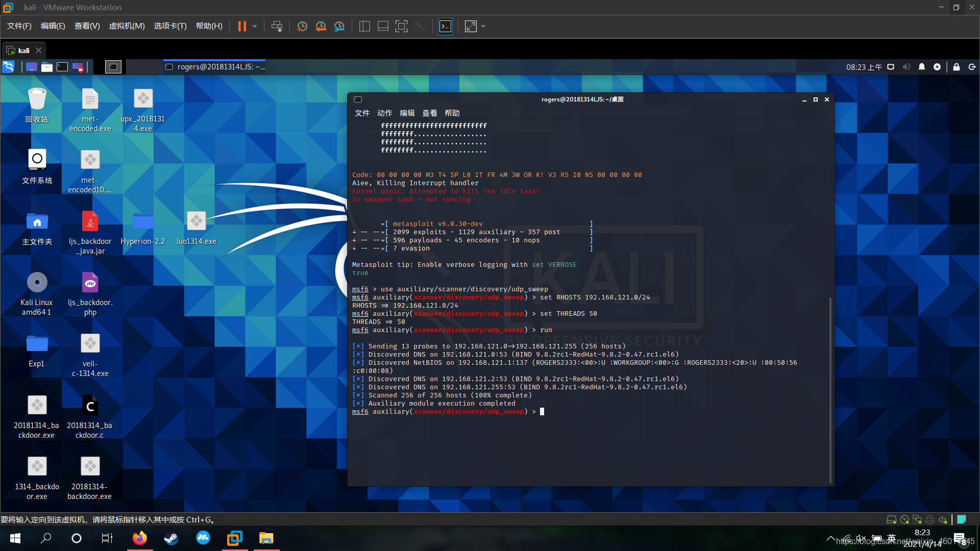Open the 编辑 menu in the terminal
The height and width of the screenshot is (551, 980).
click(407, 113)
